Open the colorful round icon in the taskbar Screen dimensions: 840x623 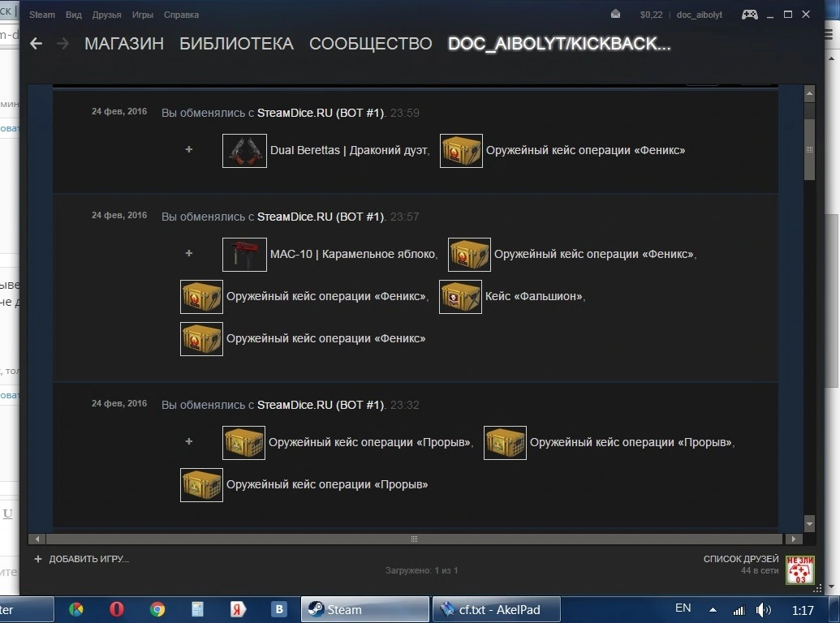click(76, 609)
